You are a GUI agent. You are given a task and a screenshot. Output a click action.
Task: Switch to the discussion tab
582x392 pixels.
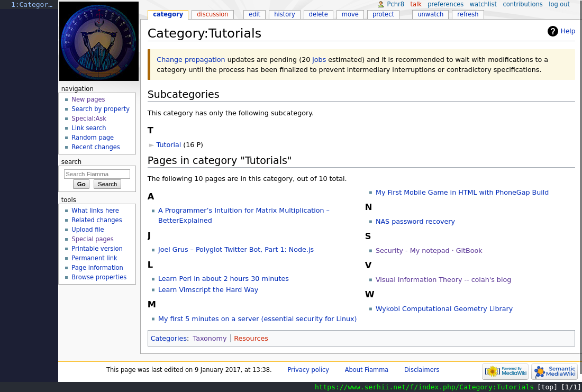click(x=213, y=14)
